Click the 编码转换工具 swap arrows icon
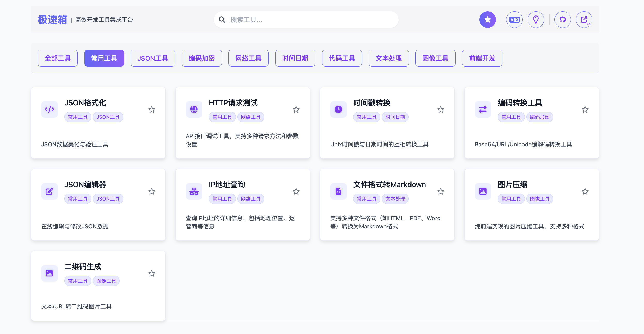Screen dimensions: 644x334 tap(483, 109)
